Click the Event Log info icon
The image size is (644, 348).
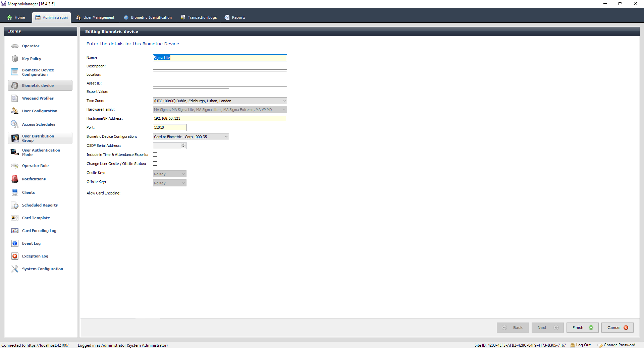(15, 243)
